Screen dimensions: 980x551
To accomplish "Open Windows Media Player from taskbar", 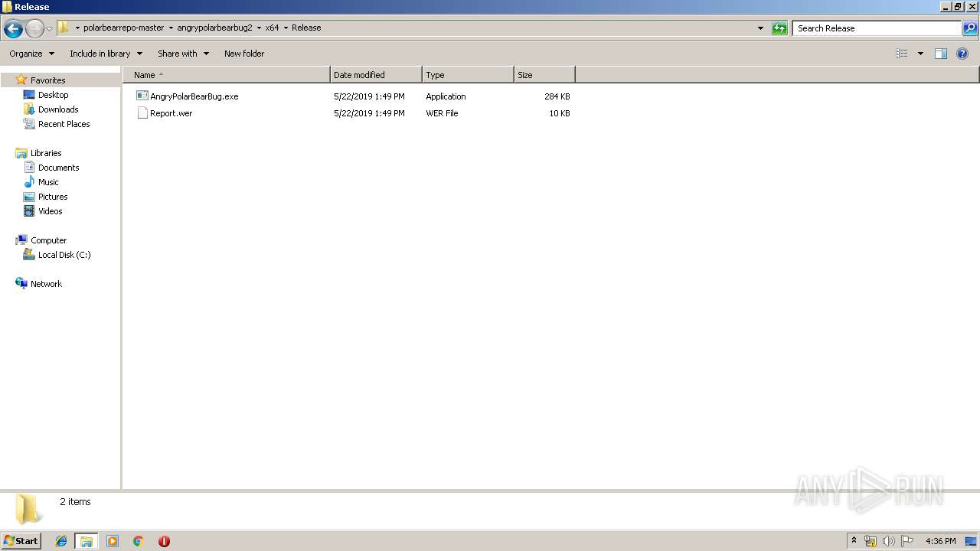I will click(113, 541).
